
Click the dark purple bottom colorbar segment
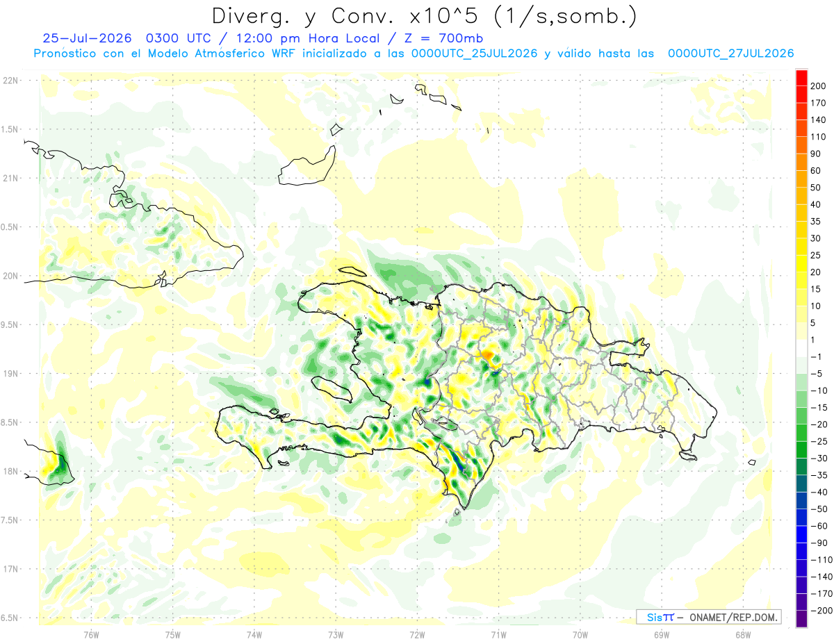[x=802, y=620]
